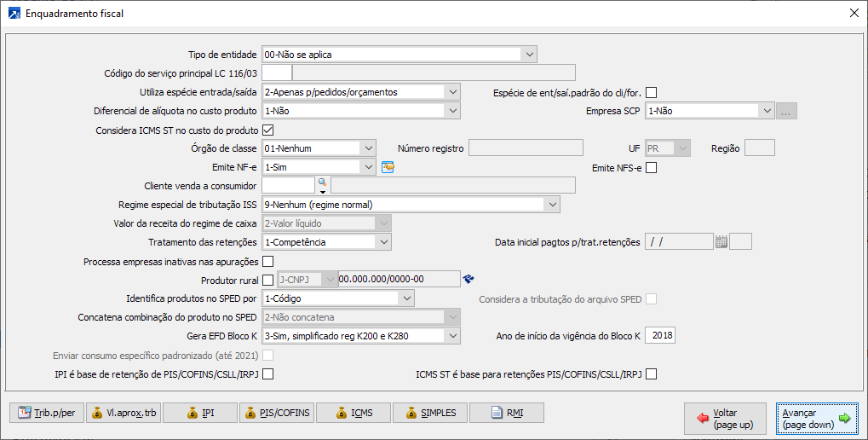Viewport: 868px width, 440px height.
Task: Open the Gera EFD Bloco K dropdown
Action: 452,336
